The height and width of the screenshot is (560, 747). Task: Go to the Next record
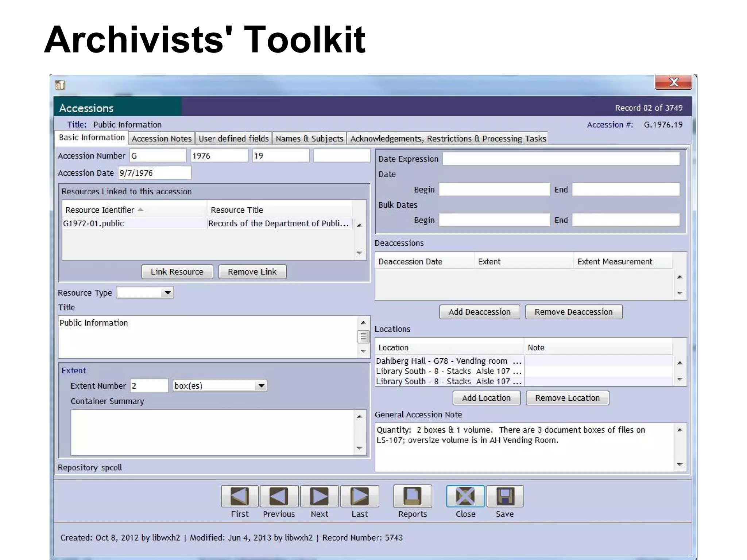[320, 496]
